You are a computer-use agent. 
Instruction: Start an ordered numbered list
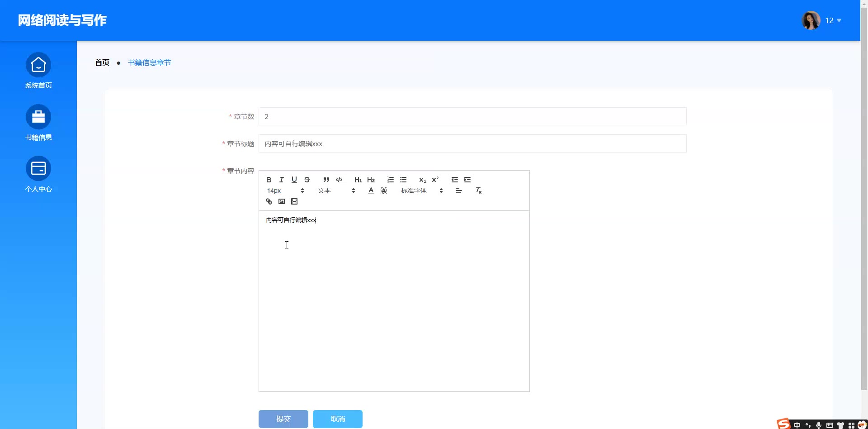391,180
